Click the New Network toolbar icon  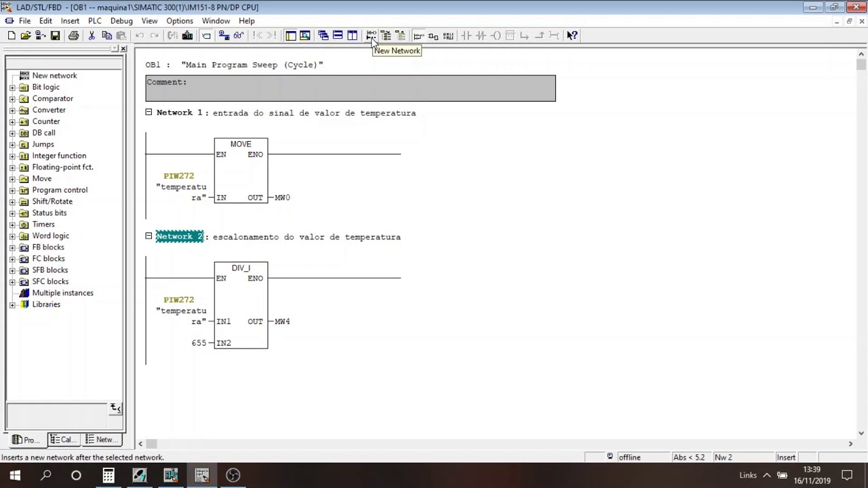(371, 35)
